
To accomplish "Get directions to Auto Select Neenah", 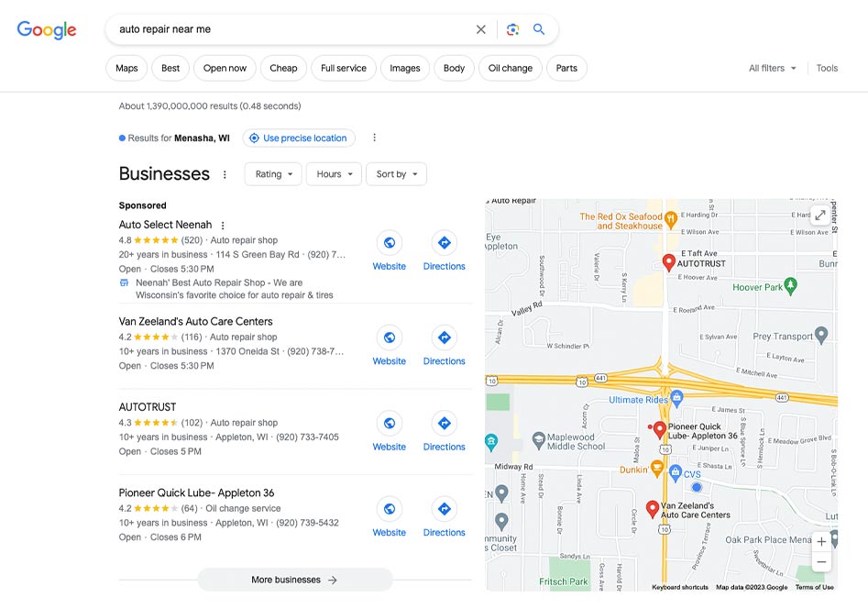I will 444,243.
